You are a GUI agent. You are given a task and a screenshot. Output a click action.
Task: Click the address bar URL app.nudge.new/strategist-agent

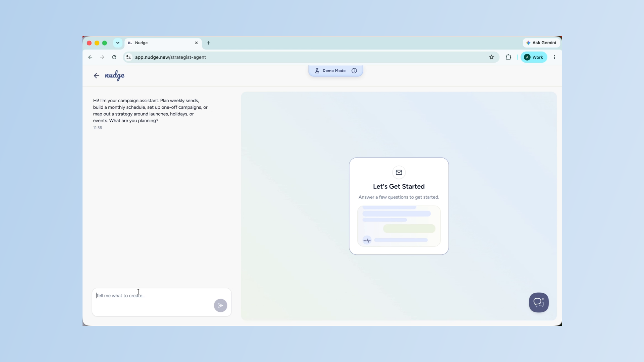click(x=170, y=57)
